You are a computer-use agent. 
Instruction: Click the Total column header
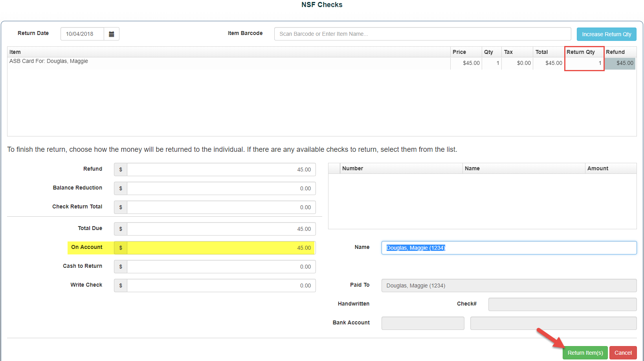point(549,52)
